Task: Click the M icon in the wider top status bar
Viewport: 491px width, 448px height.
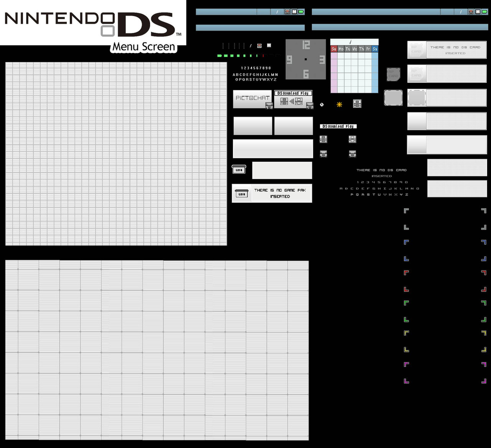Action: [478, 12]
